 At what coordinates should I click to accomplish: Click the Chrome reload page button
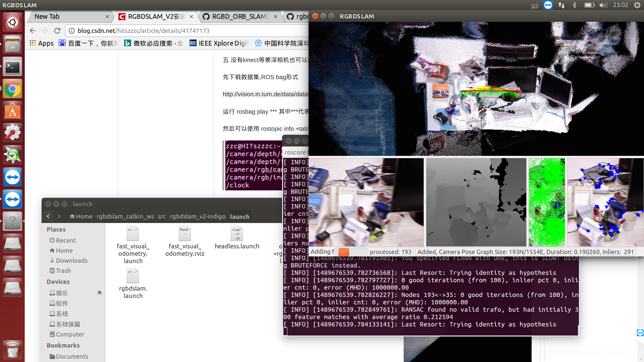(x=57, y=31)
